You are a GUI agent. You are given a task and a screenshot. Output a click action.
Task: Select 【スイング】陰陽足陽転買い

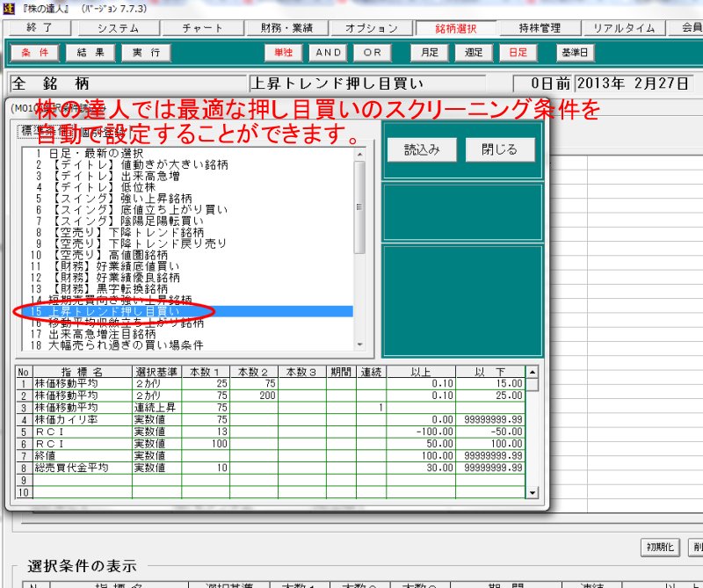click(x=187, y=221)
